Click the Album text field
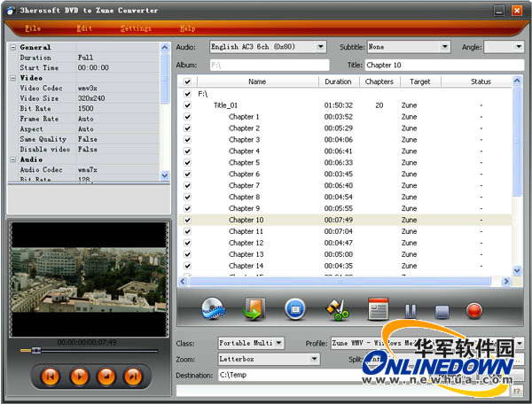The height and width of the screenshot is (404, 532). click(x=270, y=65)
